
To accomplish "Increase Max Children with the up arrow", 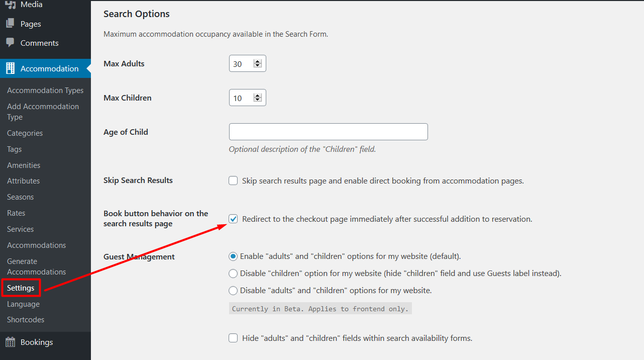I will click(x=258, y=96).
